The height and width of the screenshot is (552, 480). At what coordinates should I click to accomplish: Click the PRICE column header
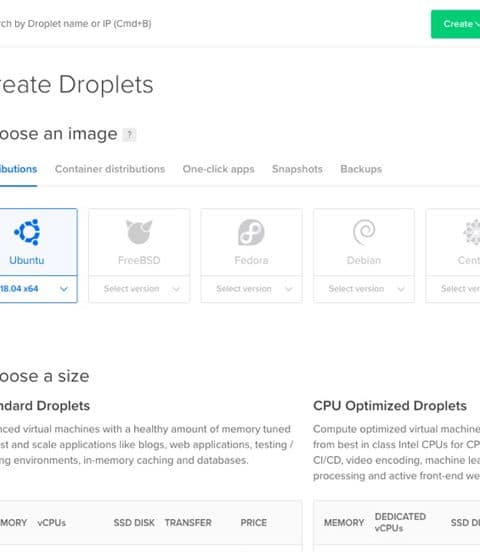(254, 523)
